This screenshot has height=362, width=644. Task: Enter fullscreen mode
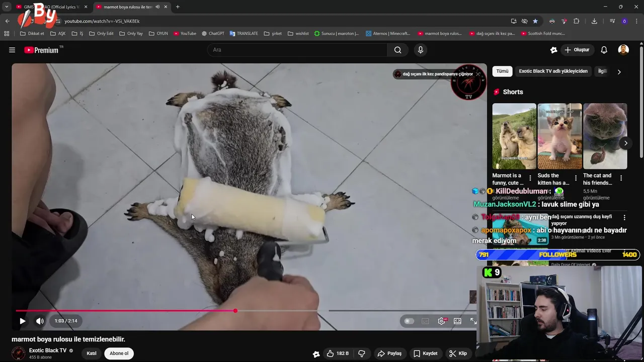[473, 321]
